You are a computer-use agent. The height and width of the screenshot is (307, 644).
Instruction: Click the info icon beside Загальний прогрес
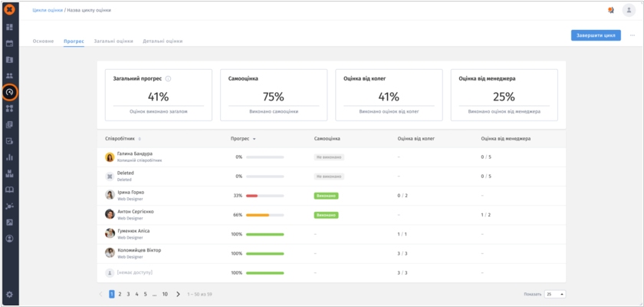[x=168, y=78]
